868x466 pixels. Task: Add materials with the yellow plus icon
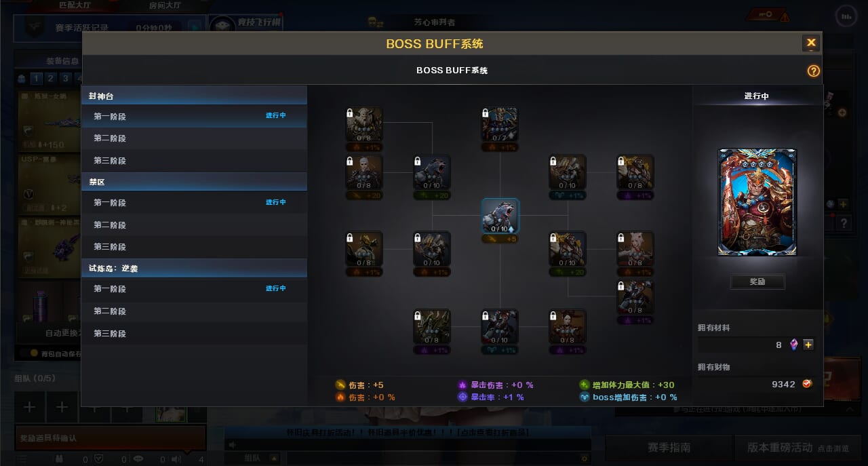coord(808,345)
